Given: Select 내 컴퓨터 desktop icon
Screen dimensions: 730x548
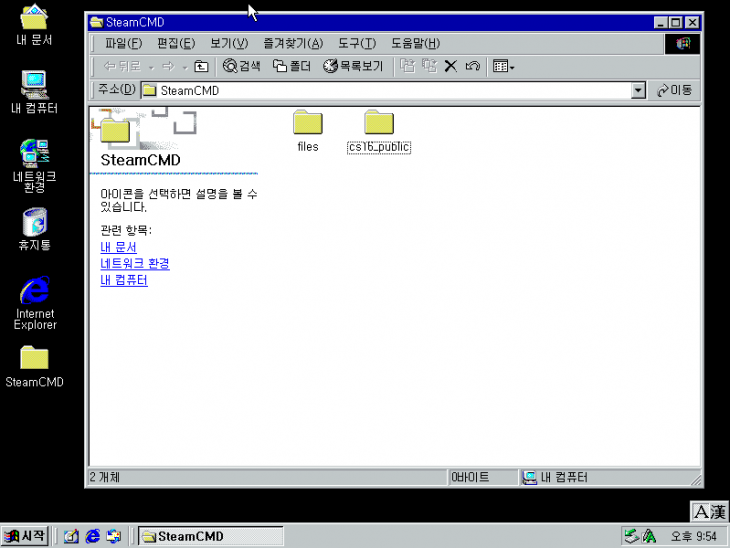Looking at the screenshot, I should coord(34,92).
